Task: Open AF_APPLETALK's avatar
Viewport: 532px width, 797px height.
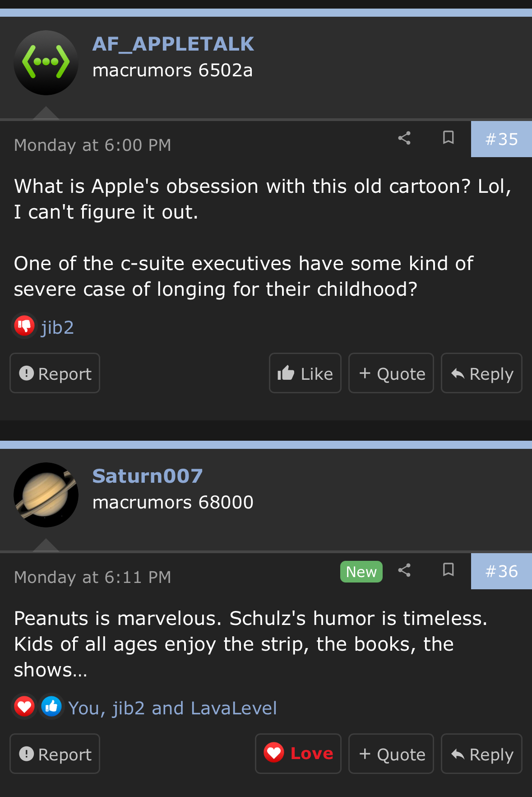Action: 46,63
